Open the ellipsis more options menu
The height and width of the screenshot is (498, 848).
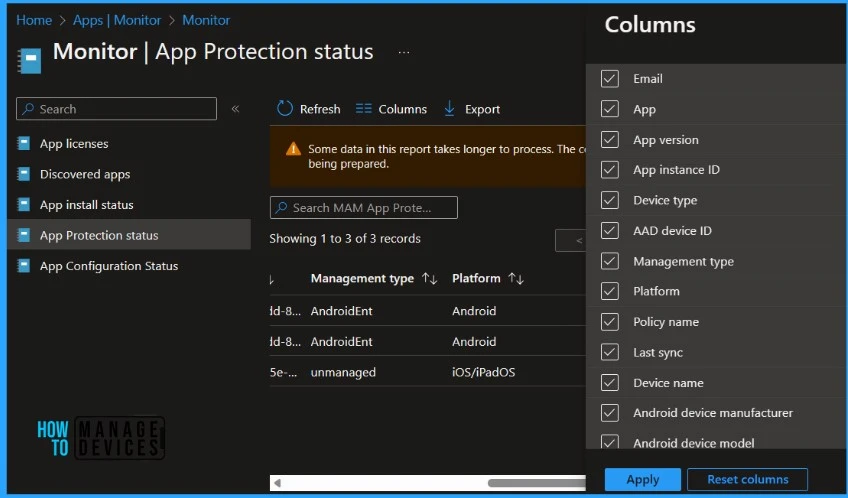click(403, 52)
